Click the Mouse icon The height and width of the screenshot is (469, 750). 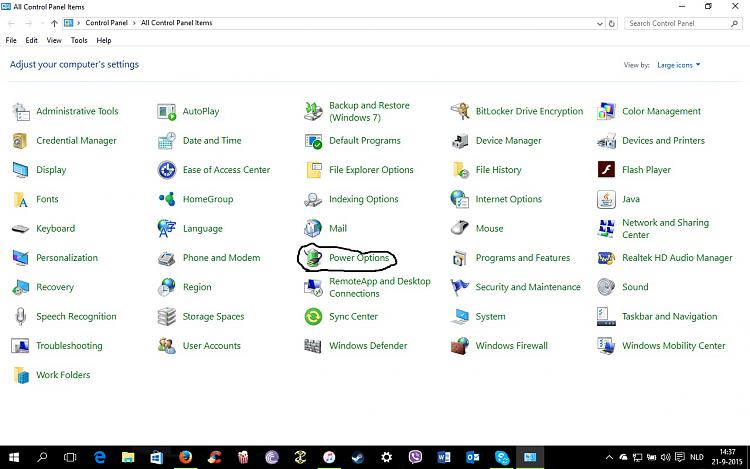pyautogui.click(x=460, y=229)
